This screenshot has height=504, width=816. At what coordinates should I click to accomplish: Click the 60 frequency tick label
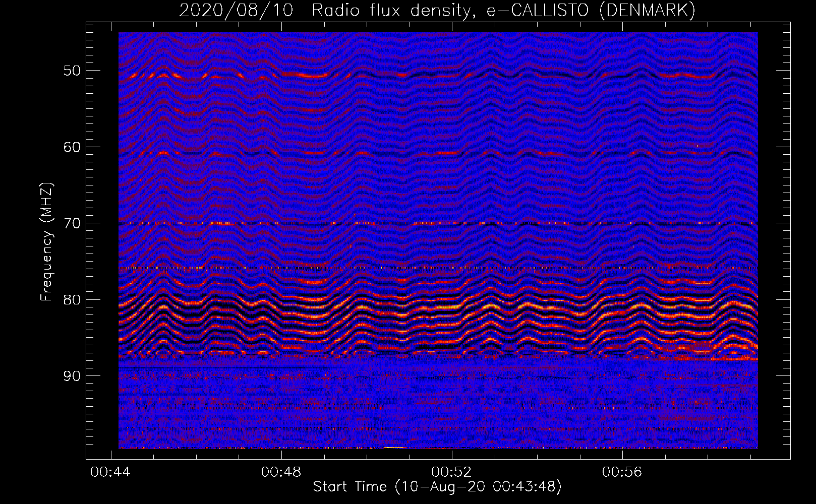coord(72,147)
